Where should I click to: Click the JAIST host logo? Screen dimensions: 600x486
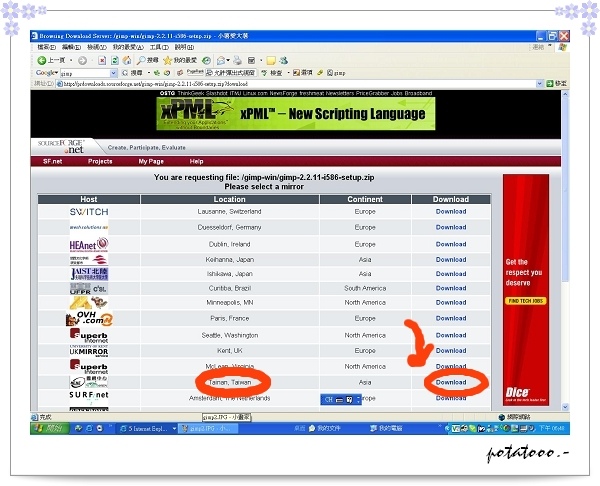pyautogui.click(x=89, y=274)
